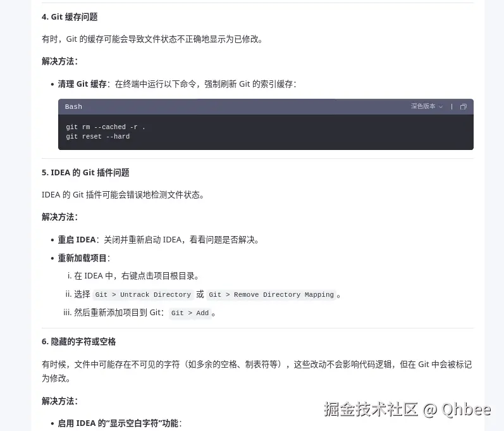Click the bold text '清理 Git 缓存'
This screenshot has height=431, width=504.
[82, 84]
